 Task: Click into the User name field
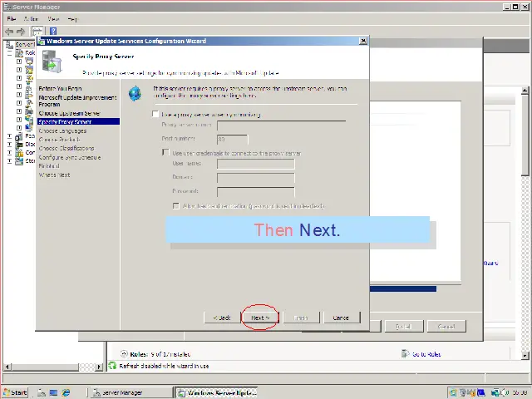pyautogui.click(x=256, y=164)
